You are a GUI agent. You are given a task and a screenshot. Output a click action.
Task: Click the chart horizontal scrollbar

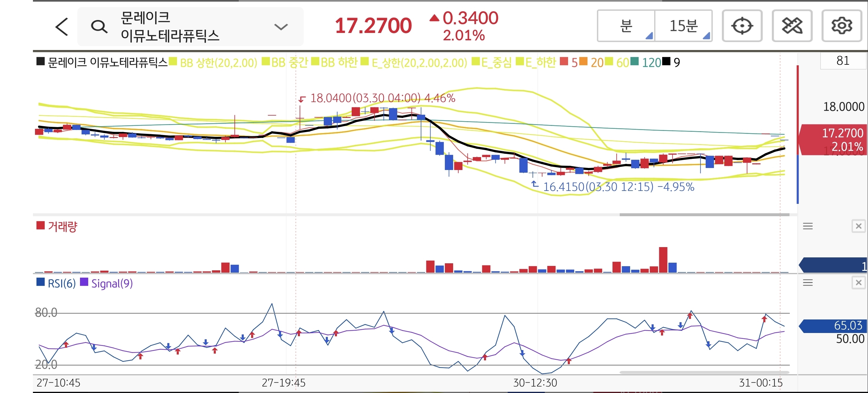704,215
